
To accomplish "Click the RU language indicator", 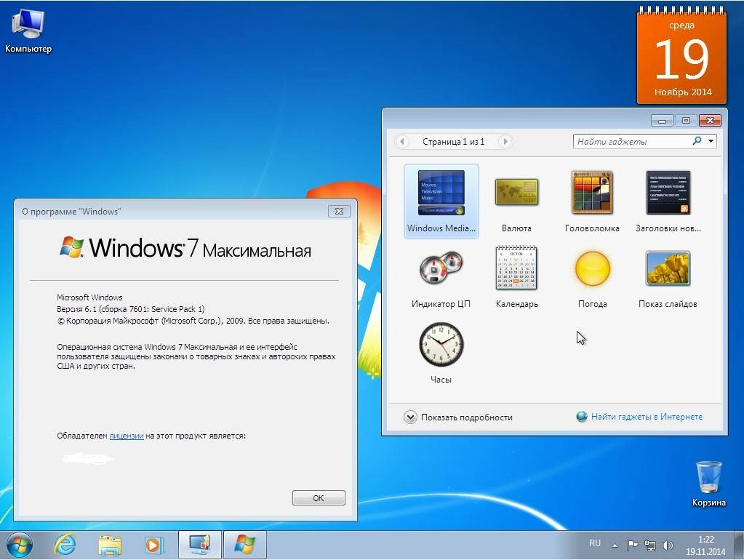I will (x=594, y=543).
